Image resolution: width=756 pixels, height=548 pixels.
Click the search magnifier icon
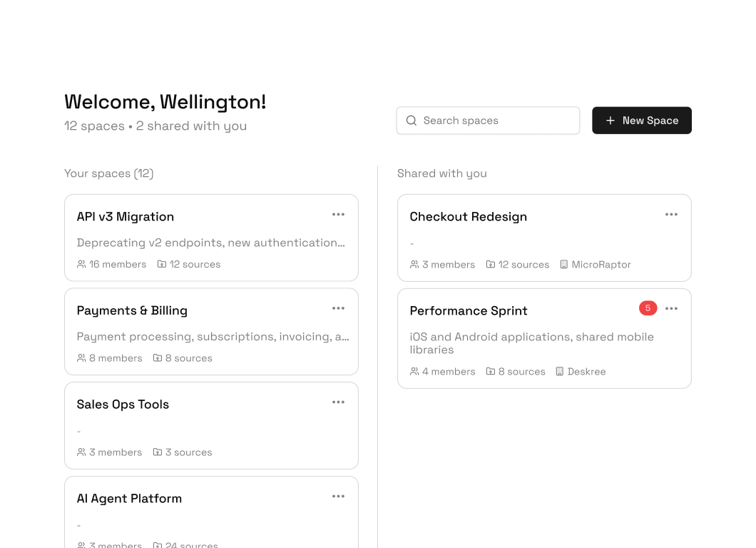click(x=412, y=121)
